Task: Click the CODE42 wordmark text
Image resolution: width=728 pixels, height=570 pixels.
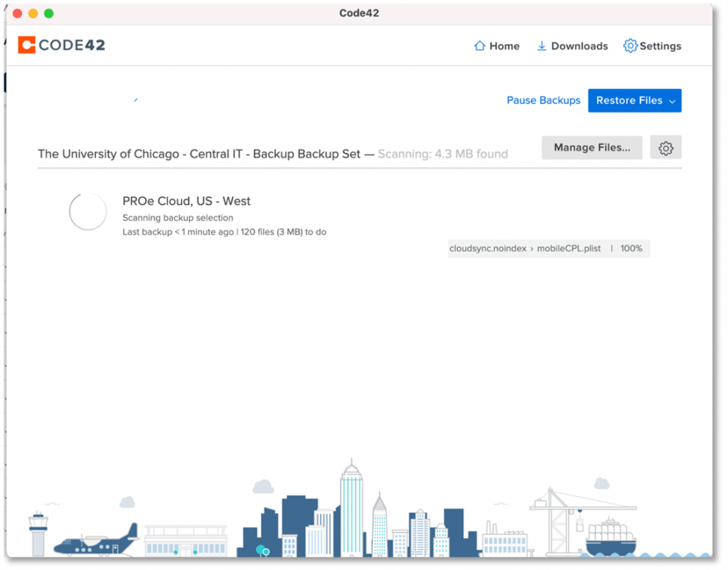Action: pyautogui.click(x=72, y=45)
